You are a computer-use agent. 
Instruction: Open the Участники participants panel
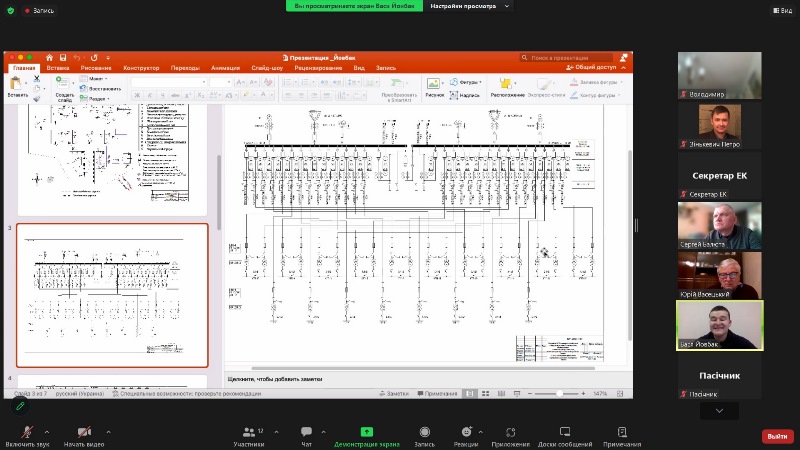(x=248, y=433)
